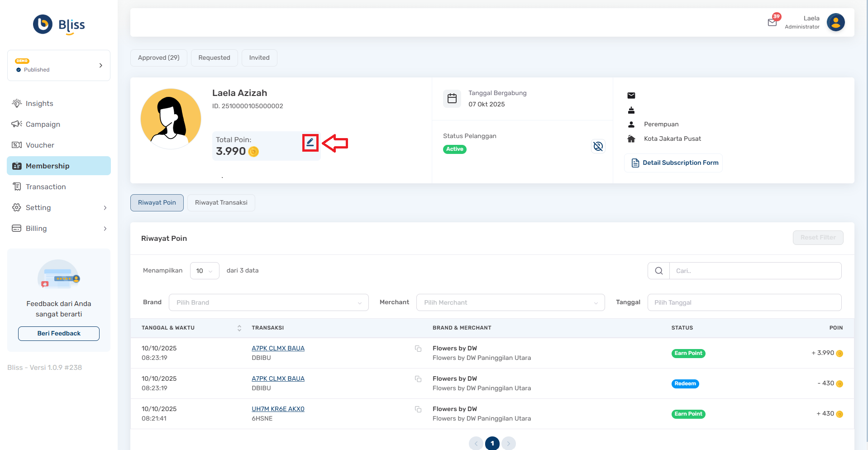868x450 pixels.
Task: Toggle customer status deactivate icon
Action: click(x=598, y=146)
